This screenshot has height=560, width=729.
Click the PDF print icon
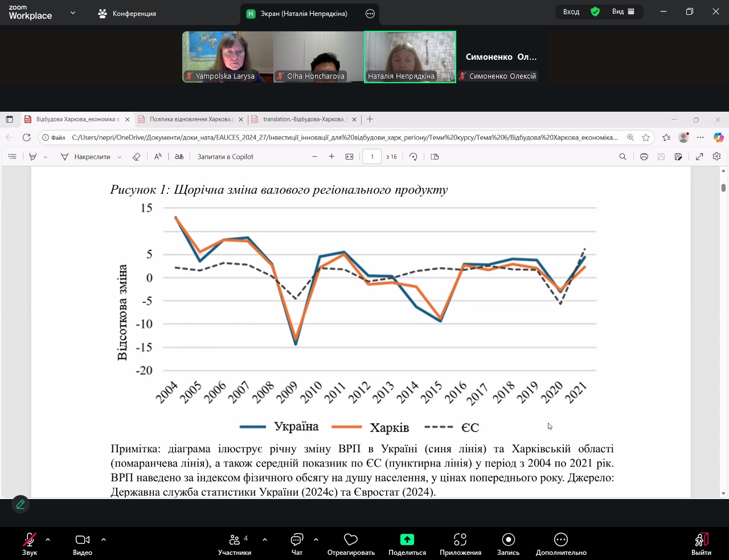(x=644, y=157)
